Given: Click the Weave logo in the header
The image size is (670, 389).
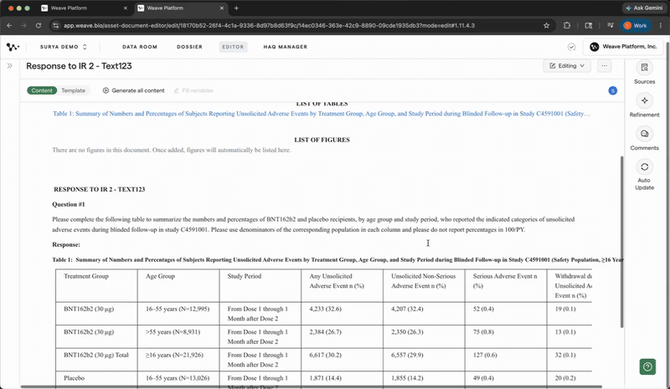Looking at the screenshot, I should [x=13, y=47].
